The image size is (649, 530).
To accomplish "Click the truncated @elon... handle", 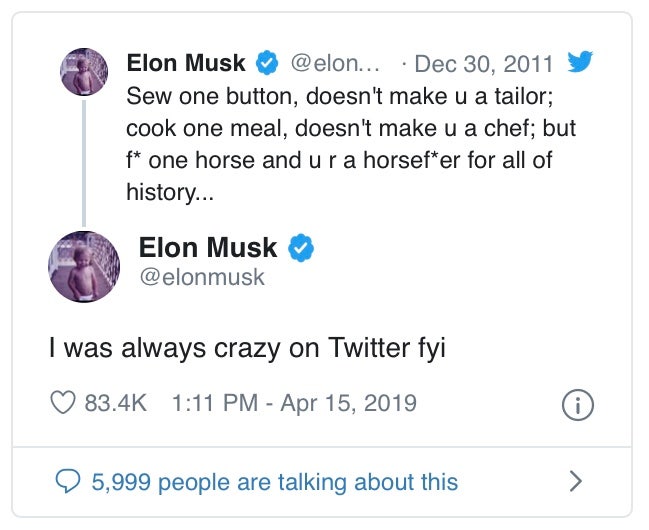I will coord(336,64).
